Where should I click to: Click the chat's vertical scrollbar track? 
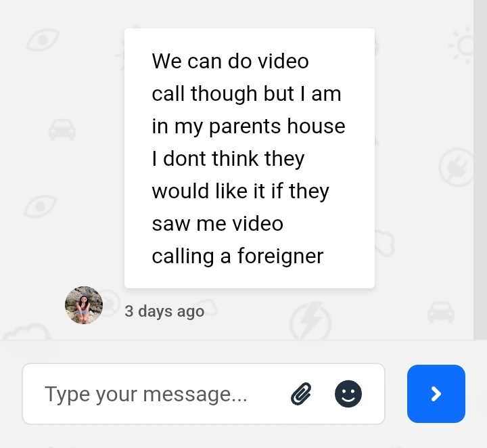[x=480, y=169]
